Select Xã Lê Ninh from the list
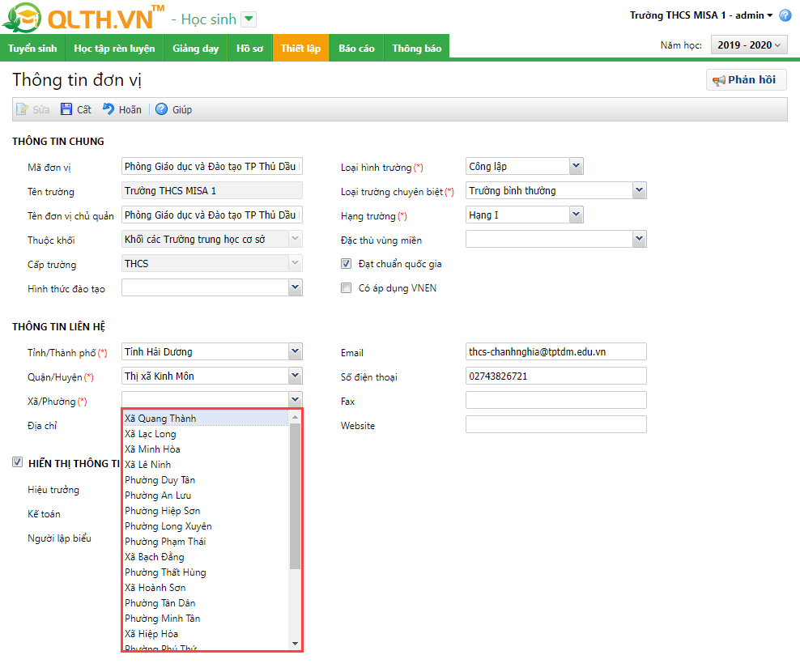Viewport: 800px width, 672px height. coord(206,465)
